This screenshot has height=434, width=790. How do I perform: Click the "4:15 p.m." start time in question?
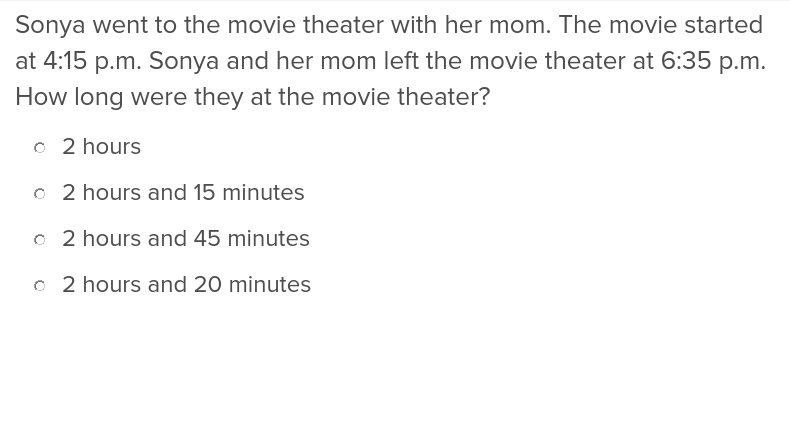pos(92,62)
